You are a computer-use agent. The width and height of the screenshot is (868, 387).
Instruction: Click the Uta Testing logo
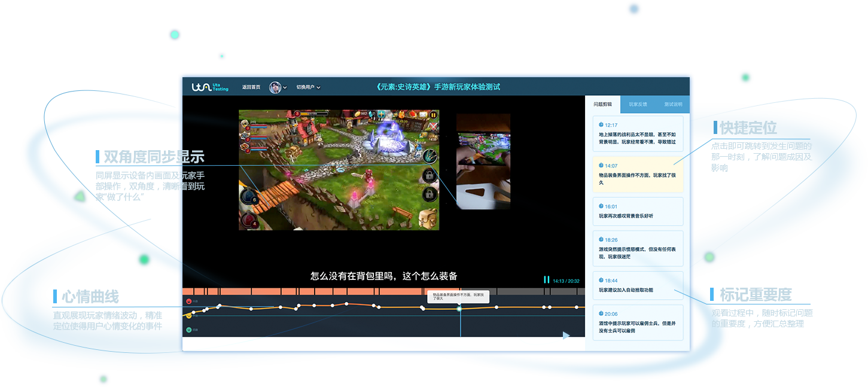[x=209, y=87]
